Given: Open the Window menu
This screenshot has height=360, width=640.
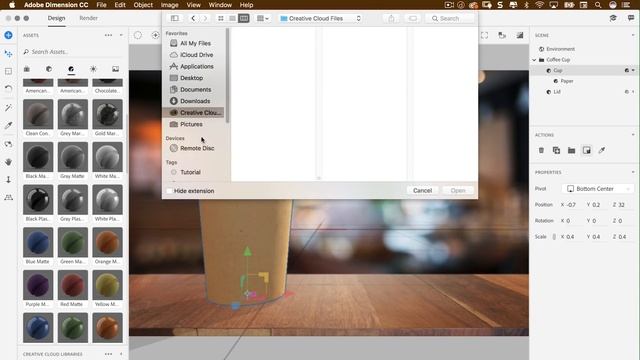Looking at the screenshot, I should tap(220, 5).
